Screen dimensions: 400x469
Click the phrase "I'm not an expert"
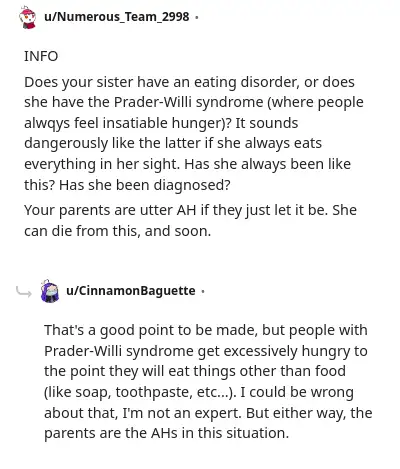pos(182,413)
